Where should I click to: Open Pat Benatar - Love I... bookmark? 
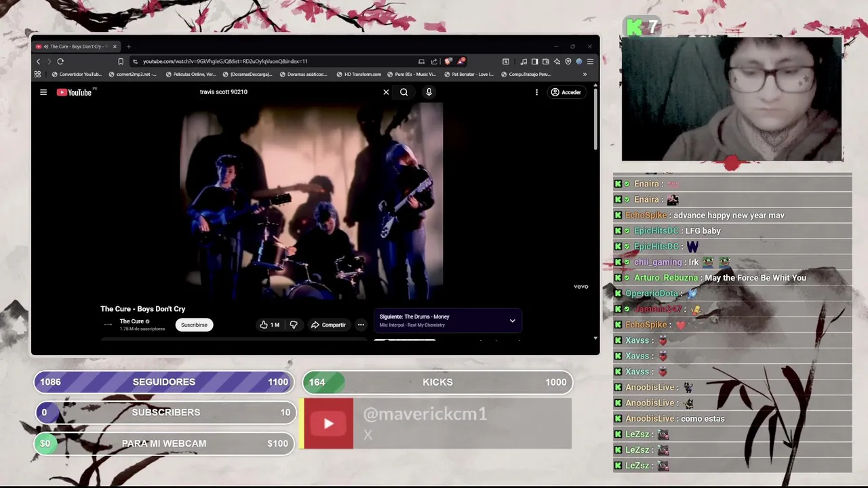point(469,75)
